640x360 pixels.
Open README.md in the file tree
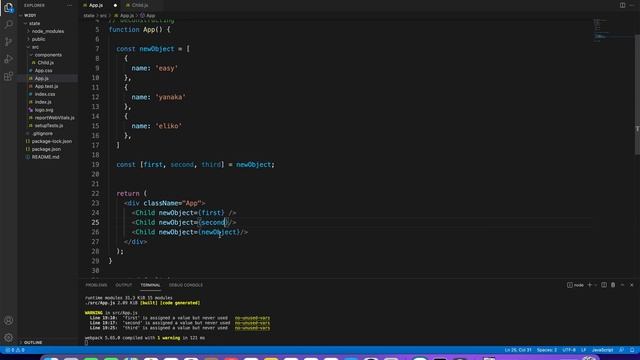click(45, 157)
